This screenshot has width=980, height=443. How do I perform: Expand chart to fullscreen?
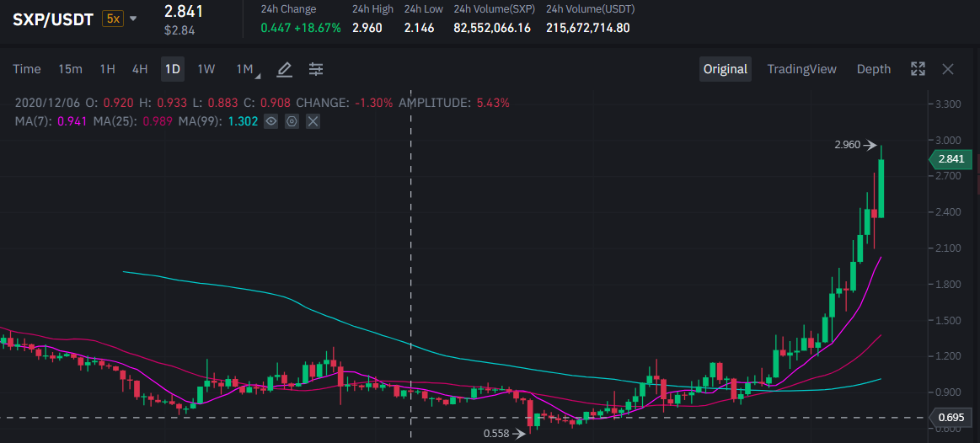(918, 69)
